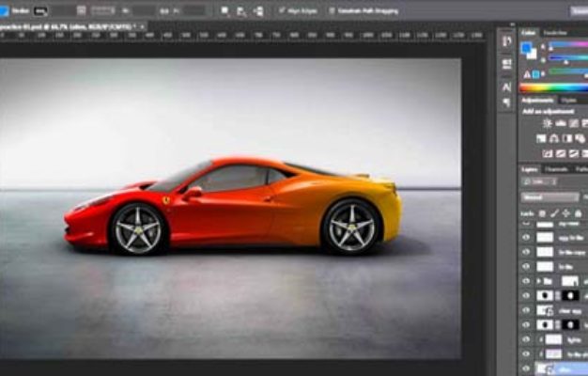Open the Paragraph panel icon in the collapsed dock
This screenshot has height=376, width=588.
[506, 100]
